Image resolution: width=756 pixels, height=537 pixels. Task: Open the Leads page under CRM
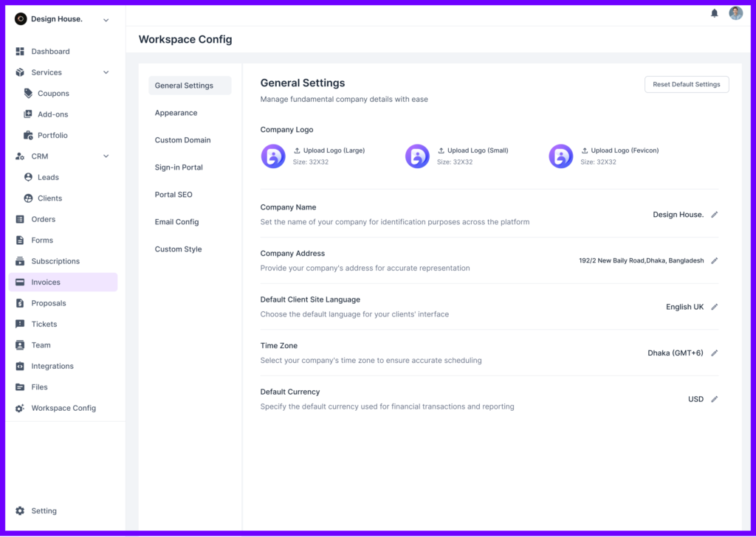[47, 177]
